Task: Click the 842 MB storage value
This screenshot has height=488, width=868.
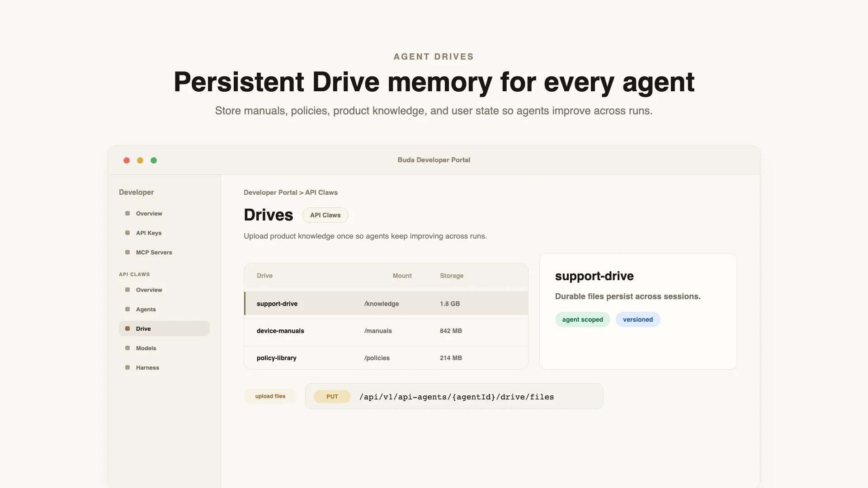Action: 451,331
